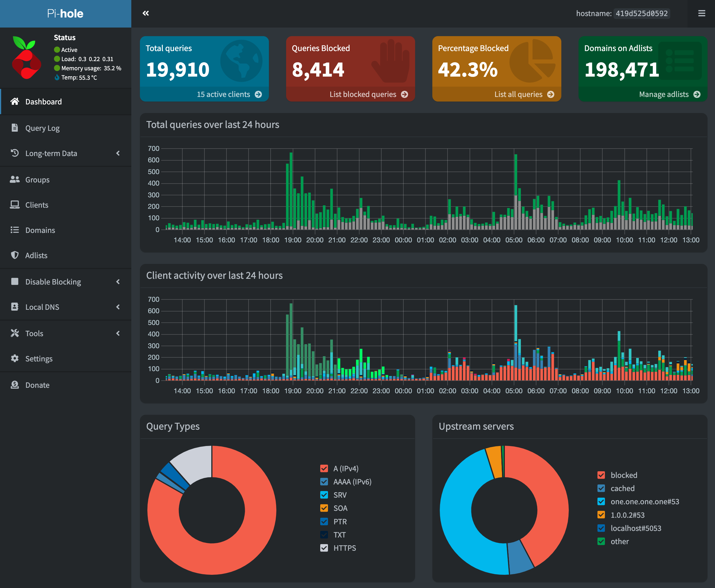Click the Query Log document icon
715x588 pixels.
[x=15, y=128]
